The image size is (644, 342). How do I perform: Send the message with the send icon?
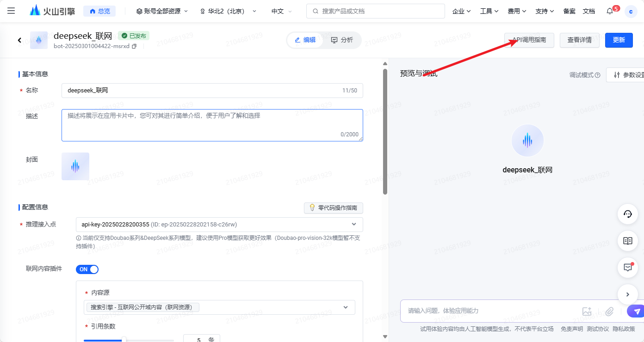[636, 311]
